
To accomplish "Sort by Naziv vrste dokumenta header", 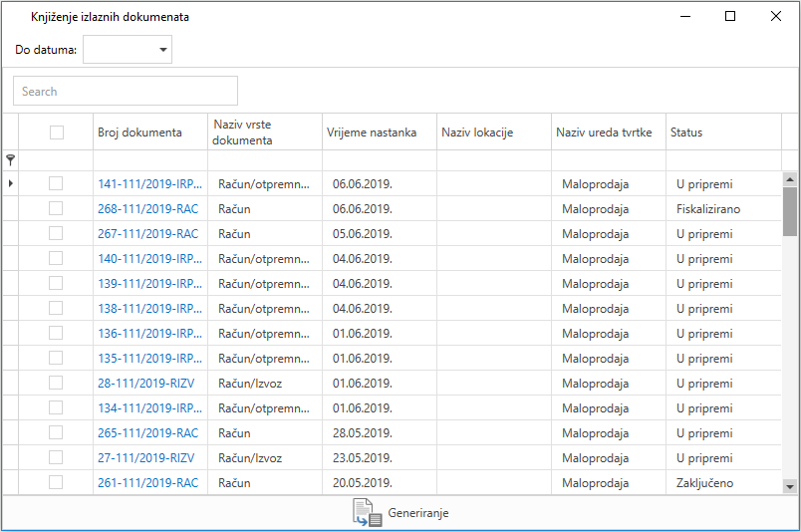I will (x=265, y=133).
